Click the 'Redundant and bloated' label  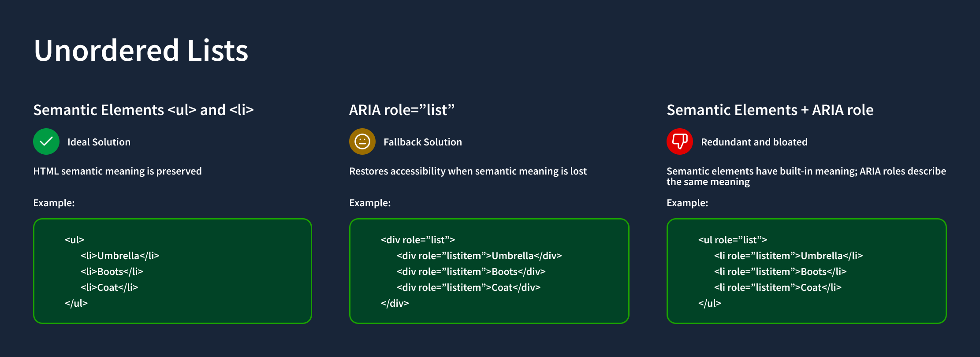754,142
